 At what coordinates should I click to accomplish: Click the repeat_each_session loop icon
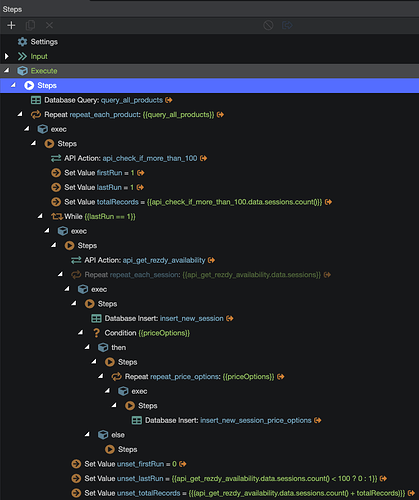pos(76,275)
